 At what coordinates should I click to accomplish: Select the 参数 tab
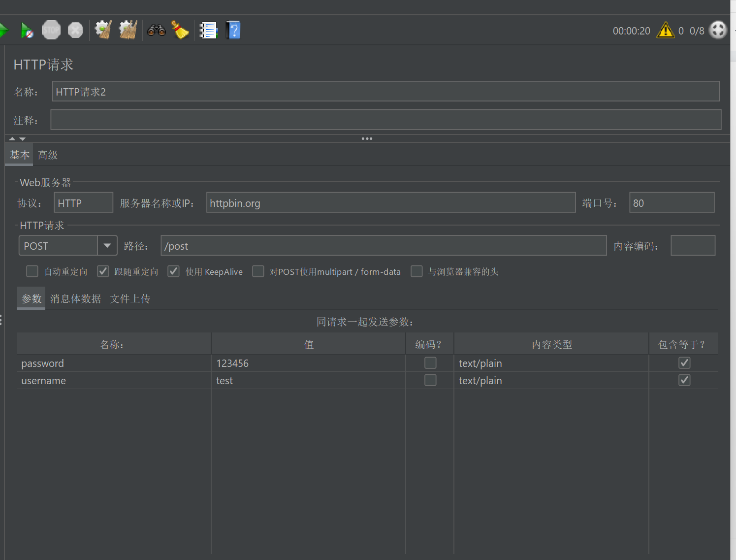click(x=32, y=298)
